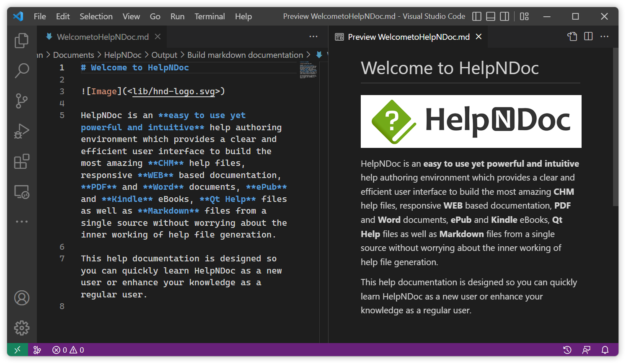
Task: Click the '# Welcome to HelpNDoc' heading line
Action: pyautogui.click(x=135, y=67)
